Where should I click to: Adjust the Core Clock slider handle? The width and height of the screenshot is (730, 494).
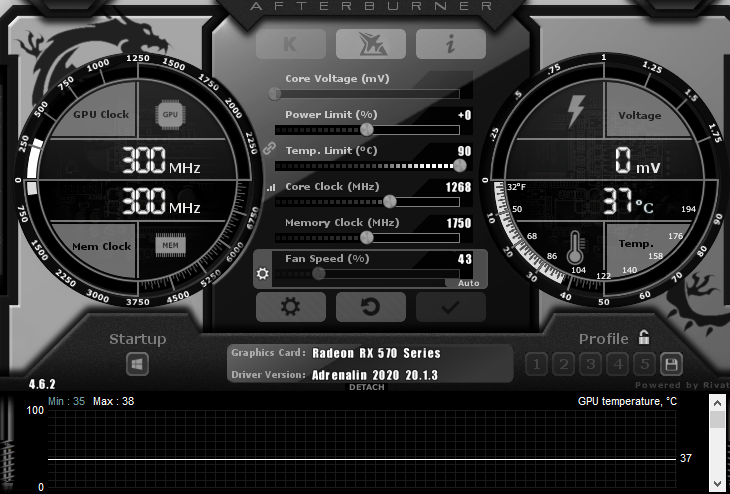(x=390, y=202)
